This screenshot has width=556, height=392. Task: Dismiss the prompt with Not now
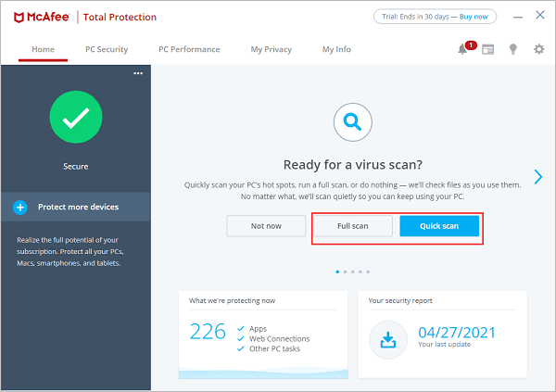pos(266,226)
